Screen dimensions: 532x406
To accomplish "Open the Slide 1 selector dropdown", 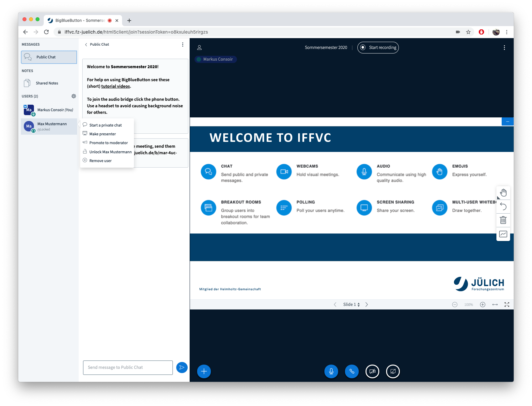I will point(351,305).
